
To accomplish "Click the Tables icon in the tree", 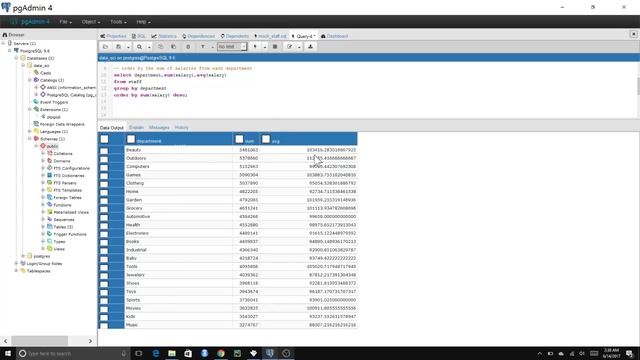I will pyautogui.click(x=49, y=227).
